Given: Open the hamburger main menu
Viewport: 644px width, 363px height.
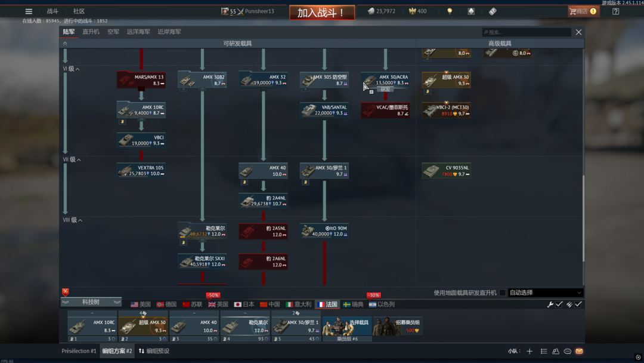Looking at the screenshot, I should 29,11.
